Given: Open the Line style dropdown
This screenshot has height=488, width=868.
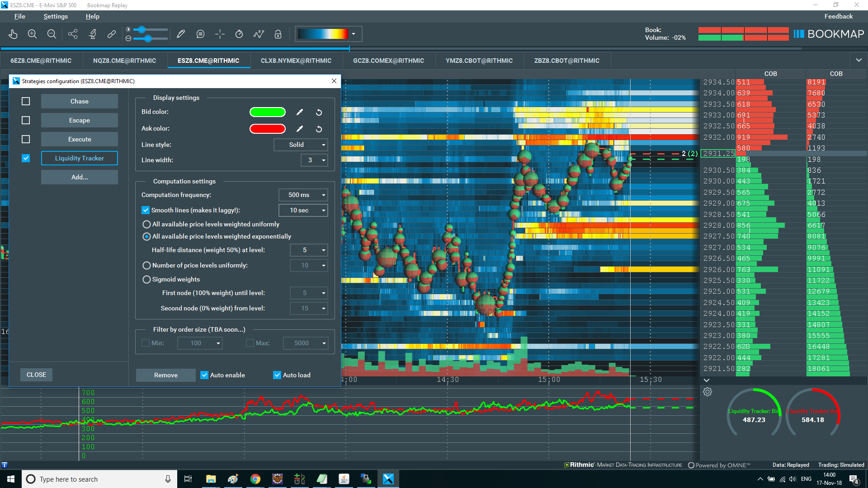Looking at the screenshot, I should point(301,145).
